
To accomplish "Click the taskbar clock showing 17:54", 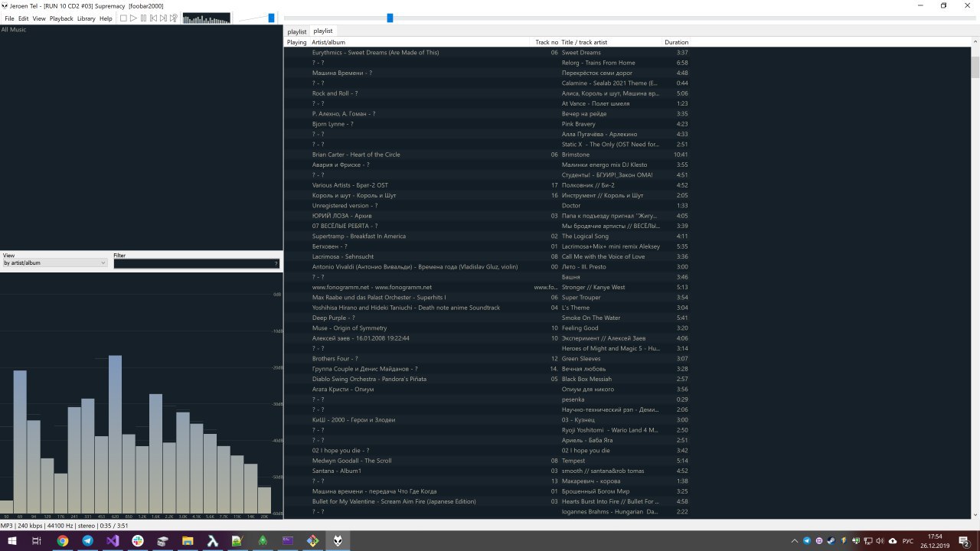I will coord(935,540).
